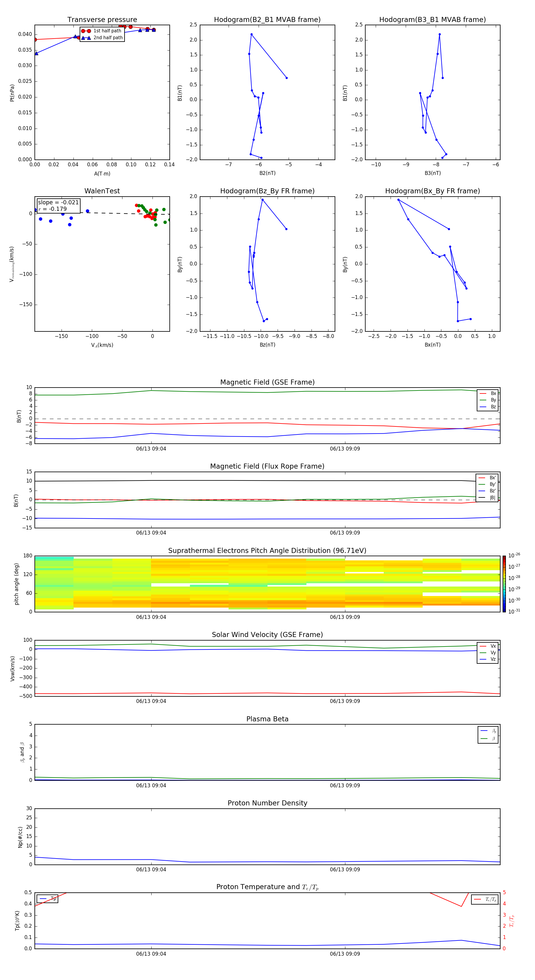
Task: Click the Proton Number Density title
Action: pos(267,803)
